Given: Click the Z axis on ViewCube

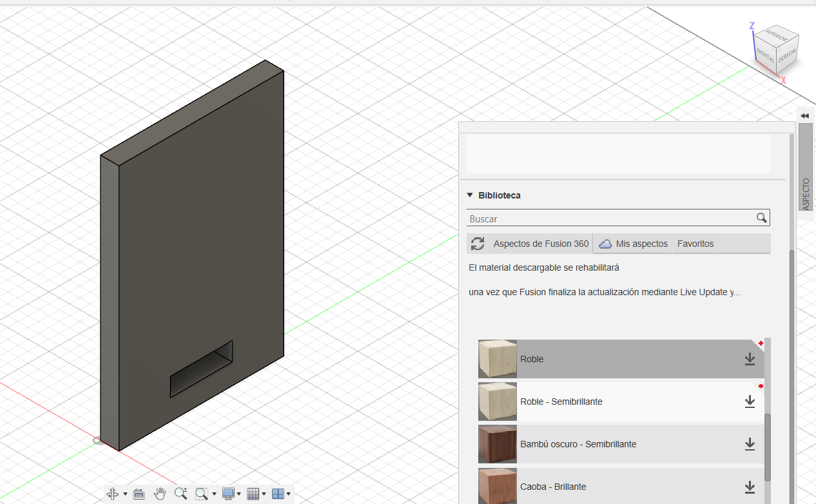Looking at the screenshot, I should [x=752, y=26].
